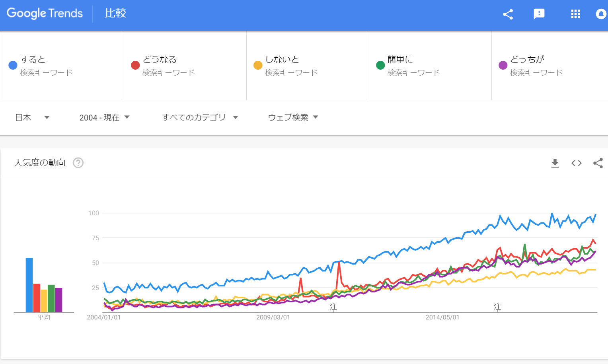This screenshot has width=608, height=364.
Task: Click the embed code icon
Action: click(576, 163)
